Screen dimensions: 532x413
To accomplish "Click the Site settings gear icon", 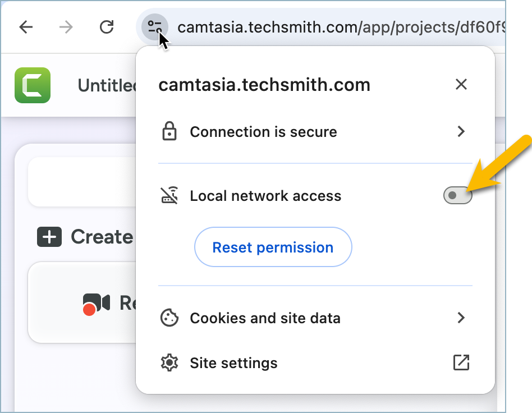I will click(169, 362).
